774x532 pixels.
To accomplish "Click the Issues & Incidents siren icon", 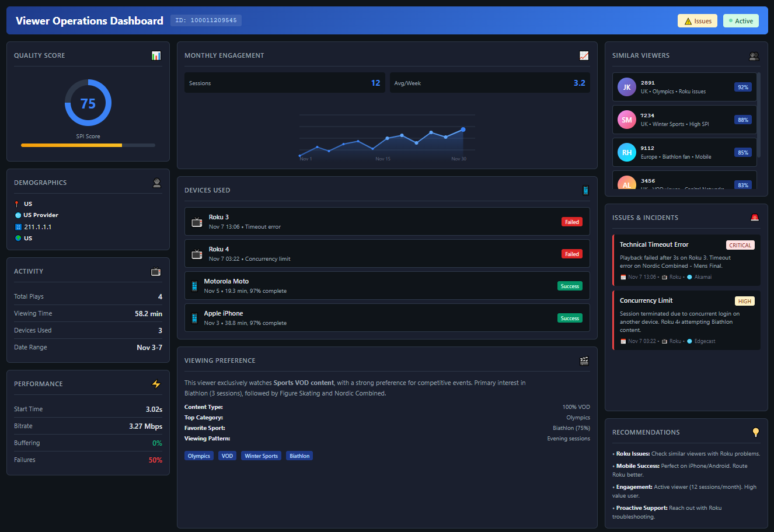I will [754, 218].
